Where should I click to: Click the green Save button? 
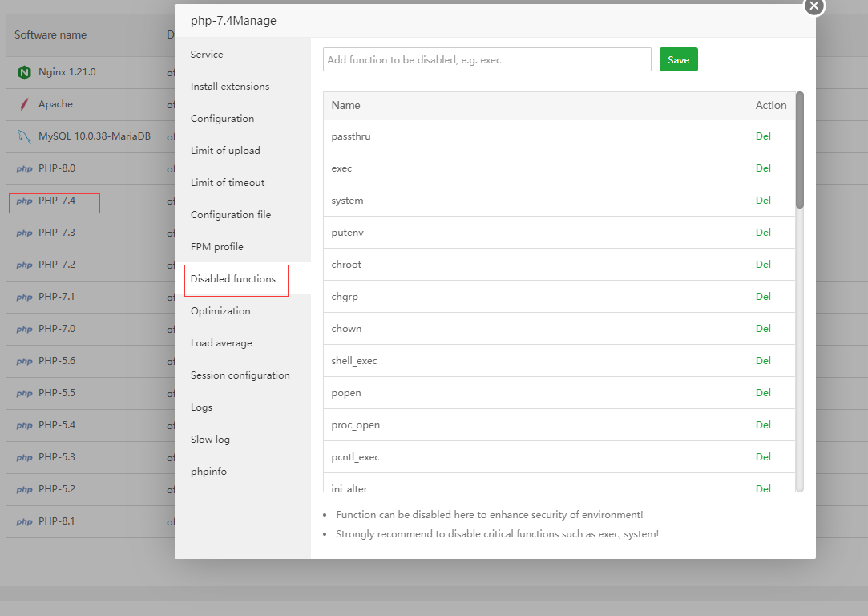click(x=678, y=59)
